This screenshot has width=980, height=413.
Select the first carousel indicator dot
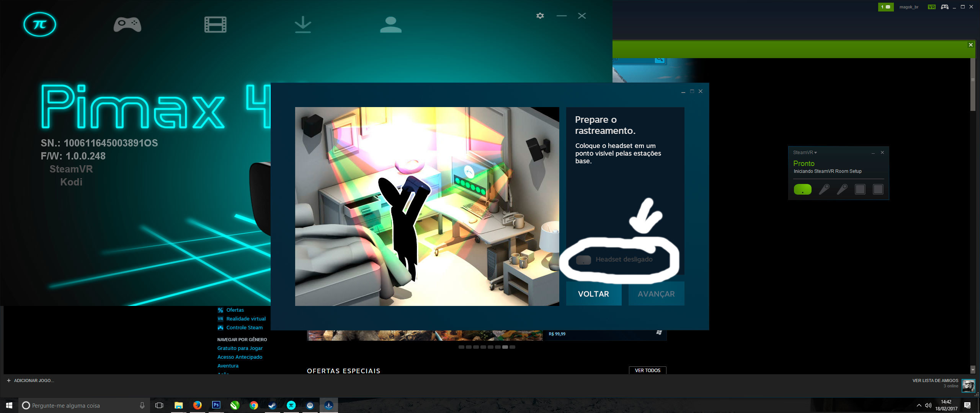click(461, 347)
